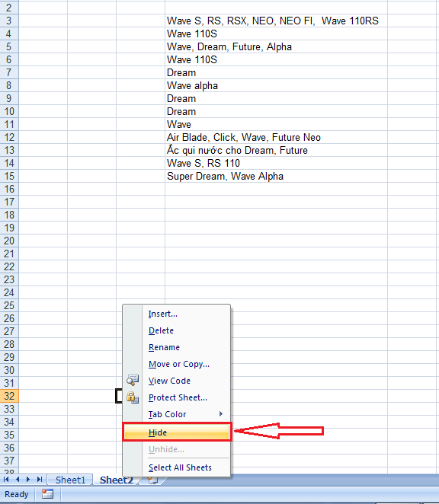Select cell with 'Wave S, RS, RSX, NEO'
Image resolution: width=439 pixels, height=504 pixels.
[276, 21]
